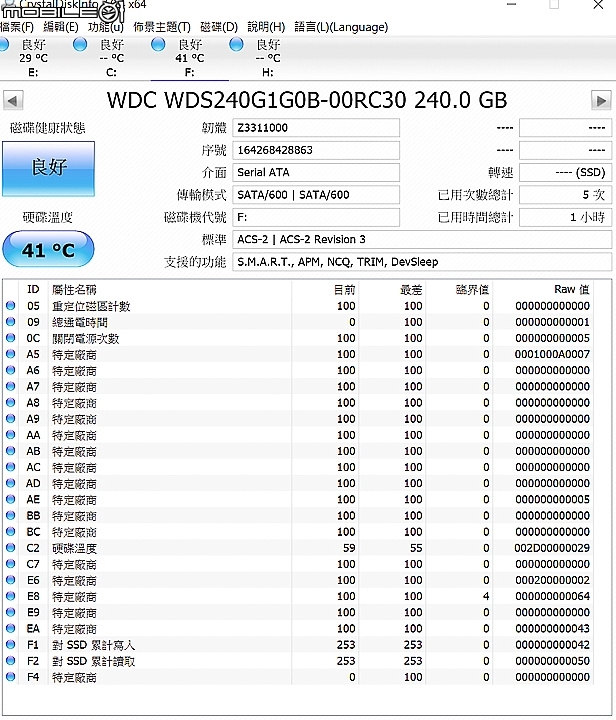
Task: Select the drive H: status circle
Action: coord(236,45)
